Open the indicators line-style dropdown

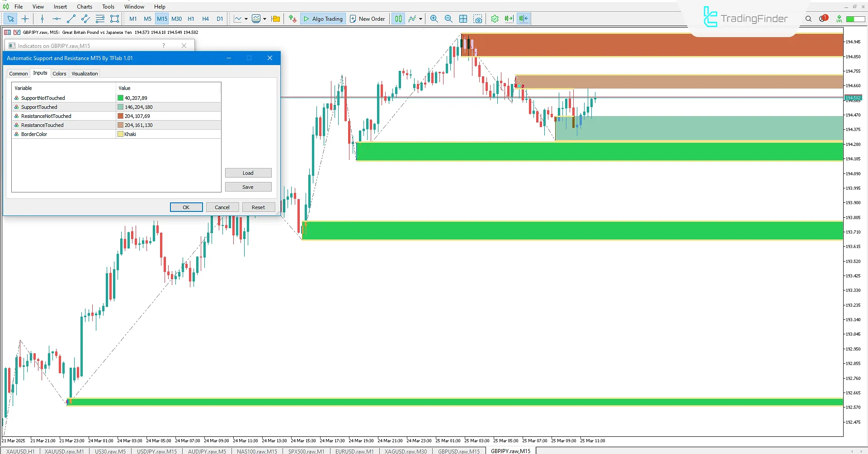264,19
